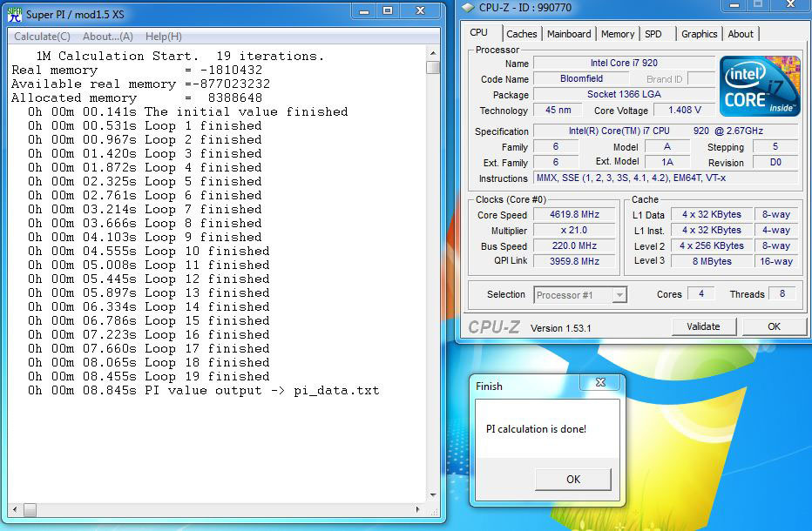
Task: Click the processor Name field 'Intel Core i7 920'
Action: pos(624,64)
